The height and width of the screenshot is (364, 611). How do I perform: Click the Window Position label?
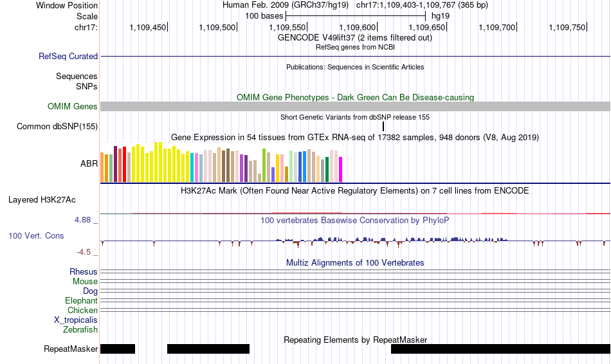67,5
